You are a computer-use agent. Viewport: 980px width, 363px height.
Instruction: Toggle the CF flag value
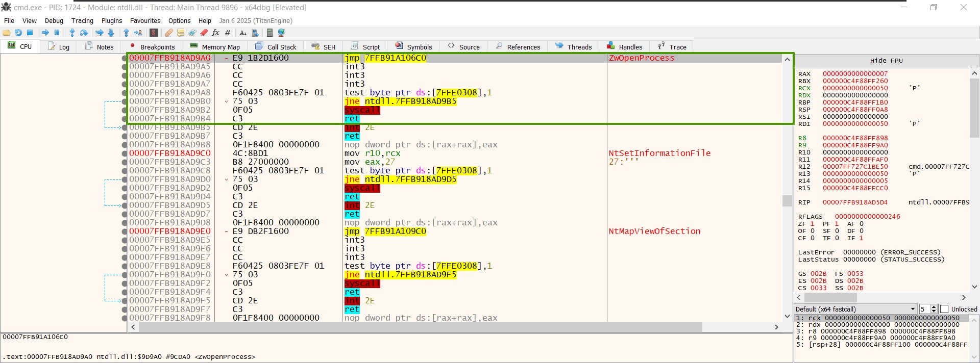coord(812,238)
